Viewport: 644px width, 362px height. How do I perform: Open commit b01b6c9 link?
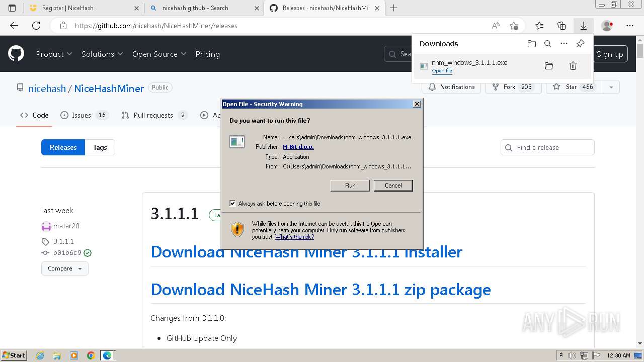[67, 253]
